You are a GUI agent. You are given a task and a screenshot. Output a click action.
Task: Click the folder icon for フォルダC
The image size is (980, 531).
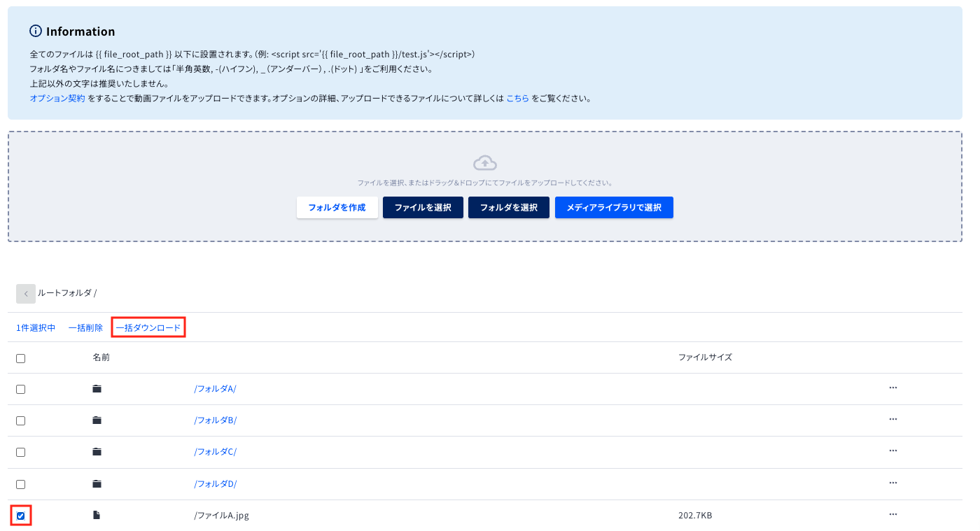[x=97, y=452]
